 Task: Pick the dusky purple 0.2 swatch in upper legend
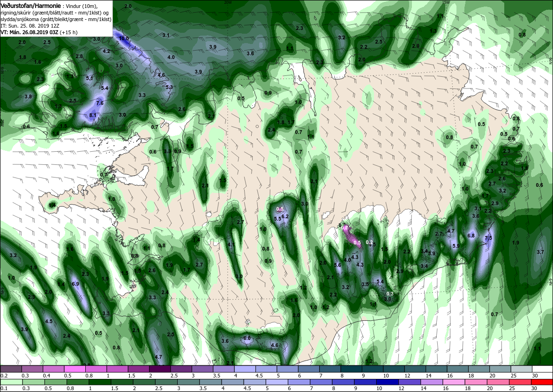point(11,369)
